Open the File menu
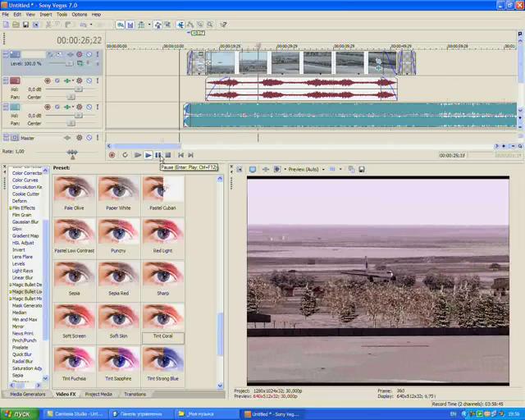The image size is (525, 420). click(6, 15)
